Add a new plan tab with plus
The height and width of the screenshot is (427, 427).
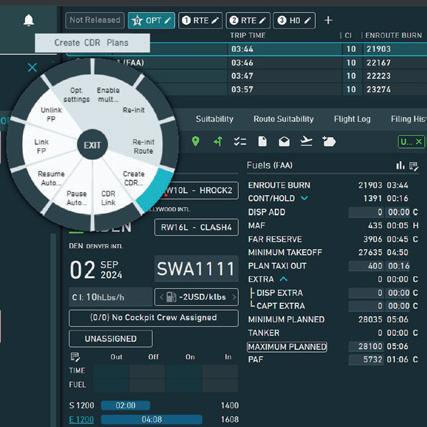tap(328, 20)
